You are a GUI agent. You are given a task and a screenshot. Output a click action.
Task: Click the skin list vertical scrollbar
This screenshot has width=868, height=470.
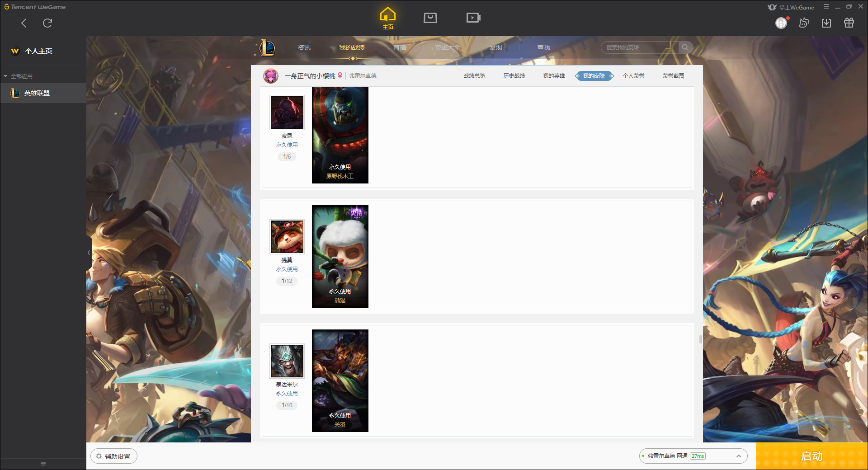[700, 339]
